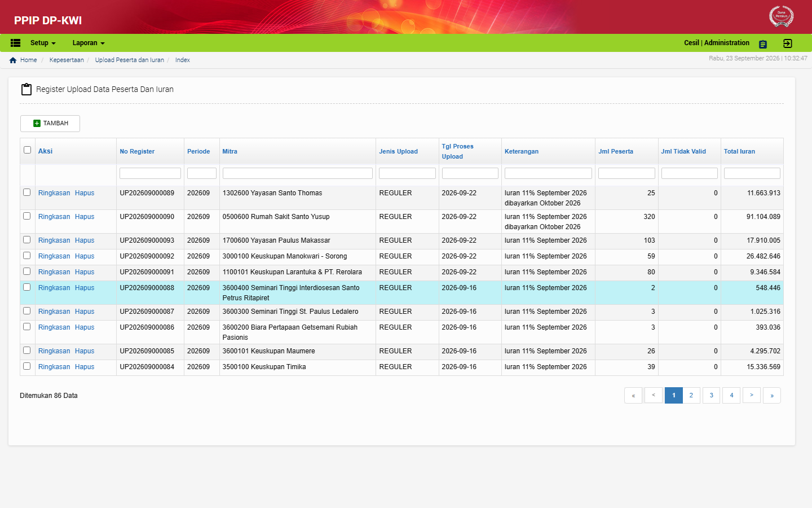Click Hapus for Rumah Sakit Santo Yusup

[x=85, y=217]
